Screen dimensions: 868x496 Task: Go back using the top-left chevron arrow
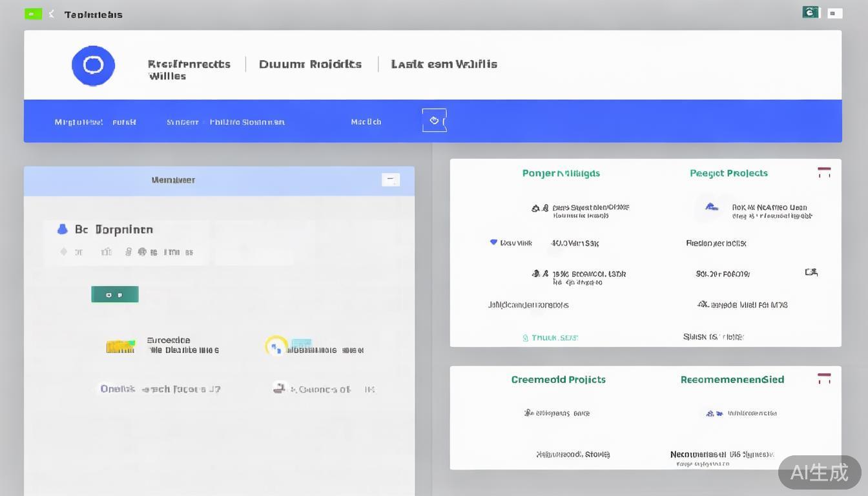51,14
